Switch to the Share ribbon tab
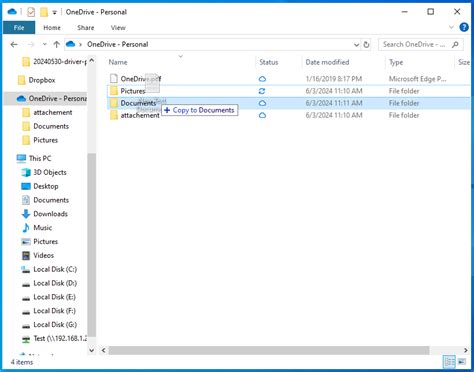 pos(86,28)
